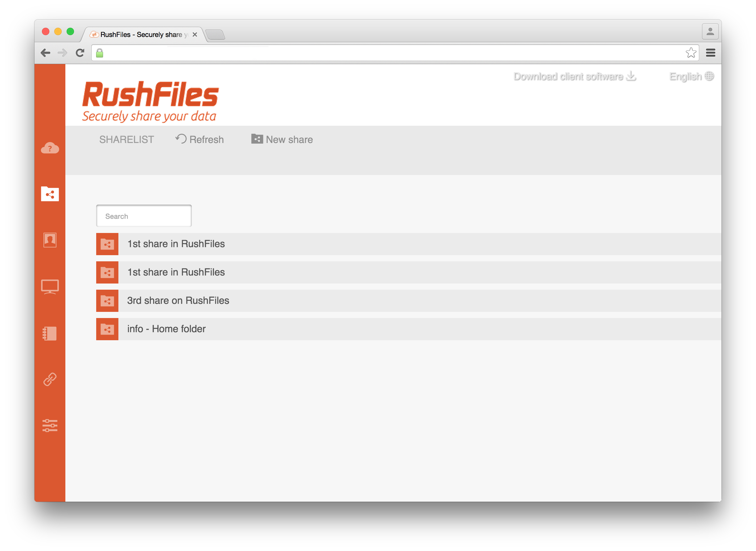Screen dimensions: 756x551
Task: Click the Refresh circular arrow icon
Action: coord(181,139)
